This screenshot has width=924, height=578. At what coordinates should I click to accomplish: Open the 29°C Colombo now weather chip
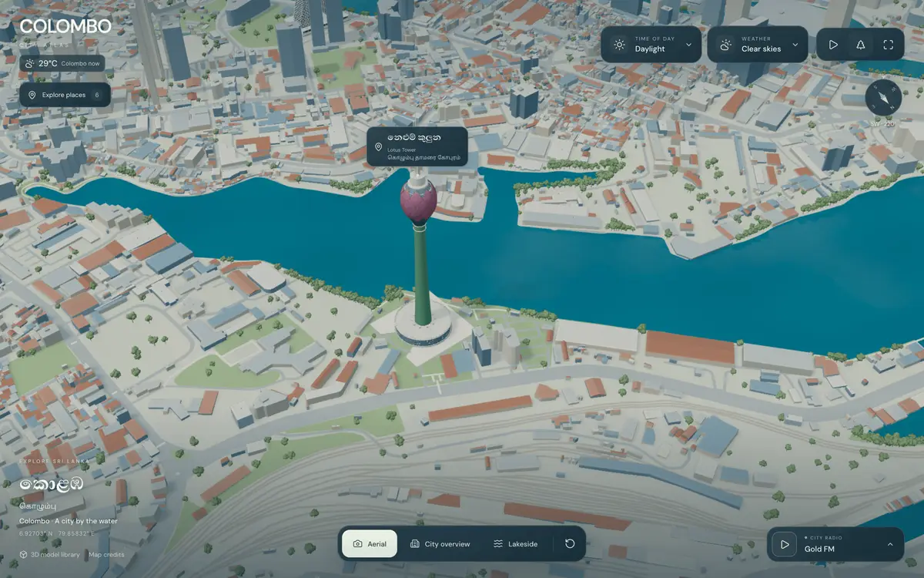click(62, 63)
